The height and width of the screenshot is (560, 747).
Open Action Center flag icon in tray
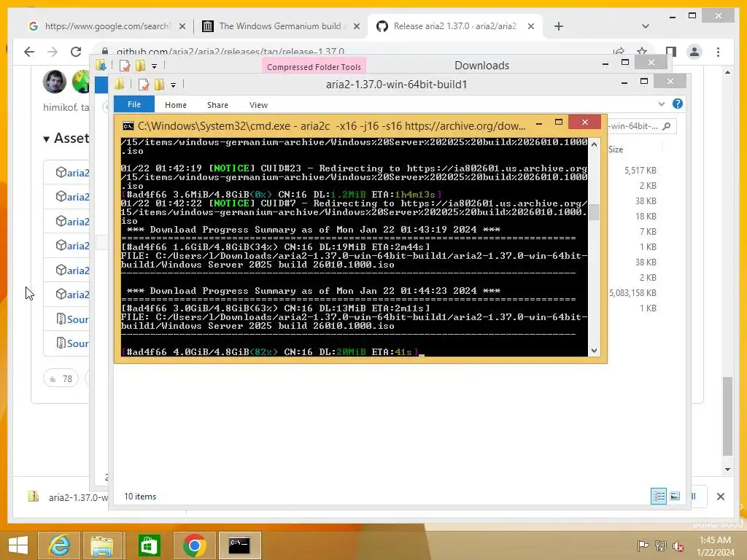(x=643, y=545)
